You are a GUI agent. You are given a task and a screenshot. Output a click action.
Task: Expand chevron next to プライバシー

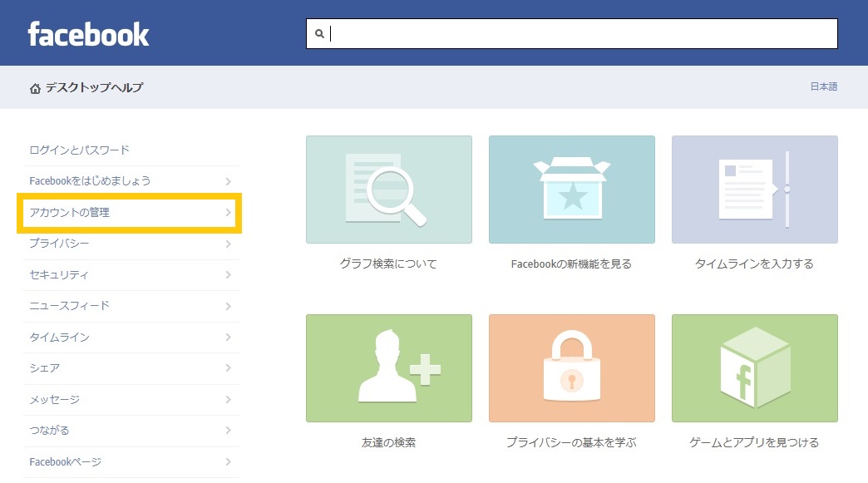tap(228, 244)
